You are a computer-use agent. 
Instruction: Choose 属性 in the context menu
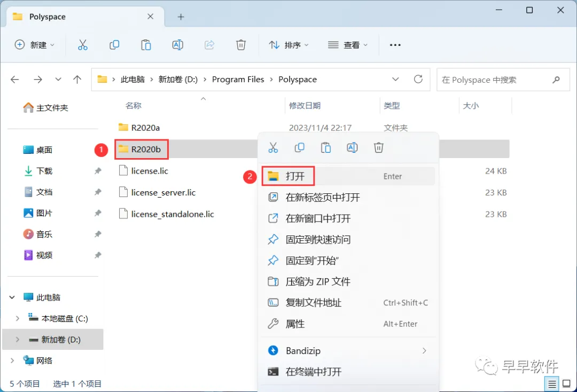(x=348, y=324)
